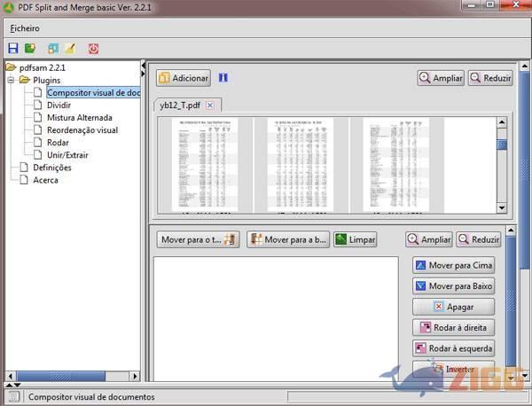Screen dimensions: 532x406
Task: Click the blue floppy disk save icon
Action: 12,48
